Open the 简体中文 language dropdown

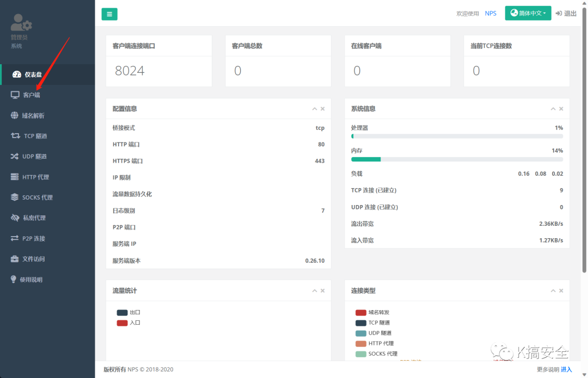[528, 12]
